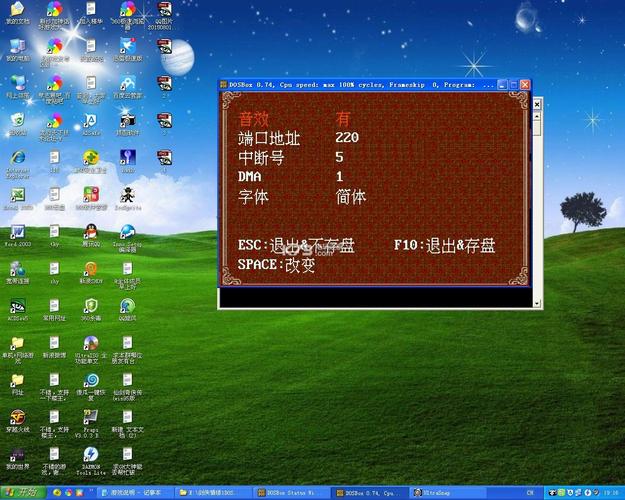625x500 pixels.
Task: Open the 开始 Start menu
Action: pyautogui.click(x=23, y=492)
